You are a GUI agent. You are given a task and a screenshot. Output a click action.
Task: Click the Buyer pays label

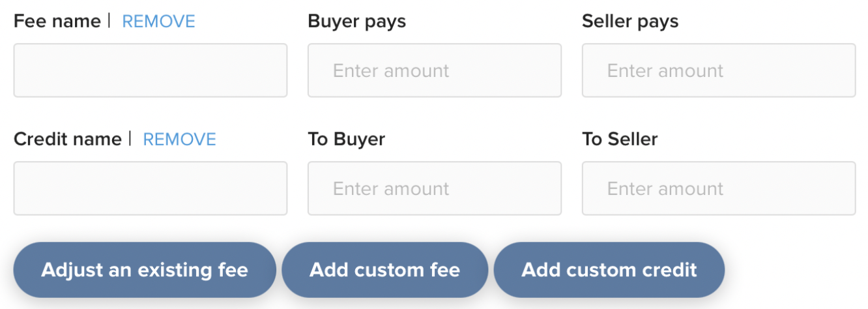(357, 22)
